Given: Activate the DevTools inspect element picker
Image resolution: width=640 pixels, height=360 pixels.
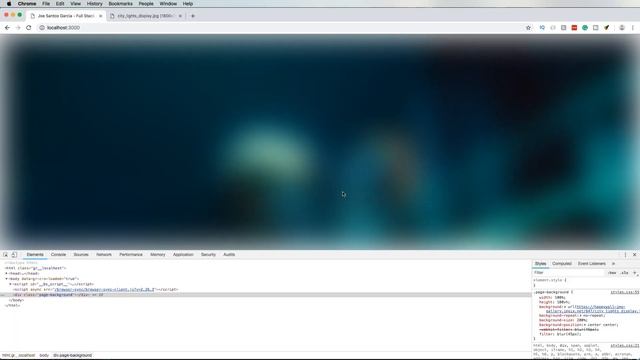Looking at the screenshot, I should point(5,254).
